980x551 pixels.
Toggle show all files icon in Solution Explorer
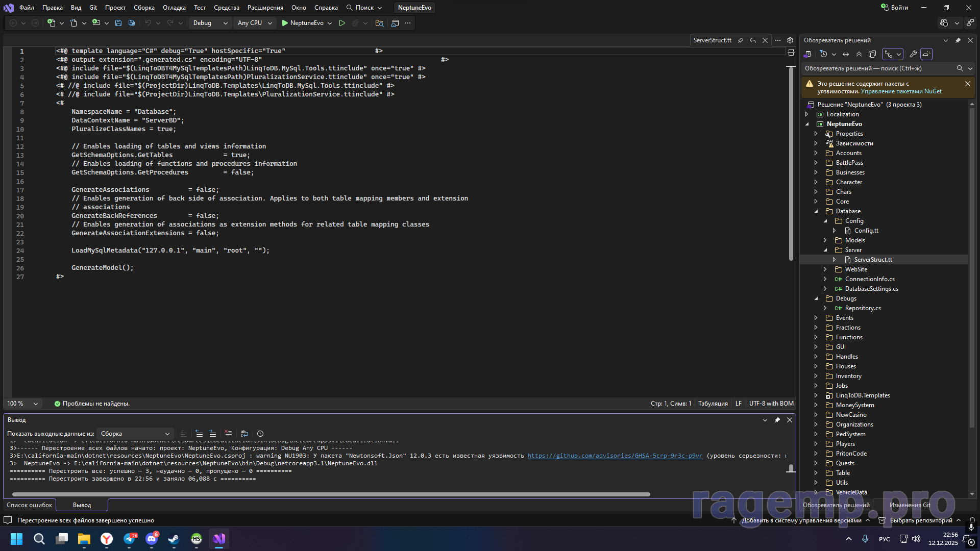click(x=872, y=54)
